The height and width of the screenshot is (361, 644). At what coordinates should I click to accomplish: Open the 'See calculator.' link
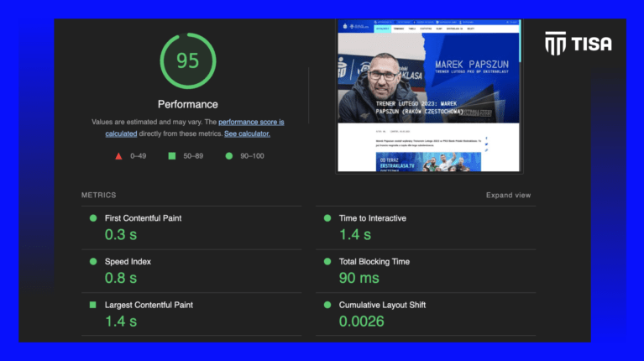click(247, 133)
